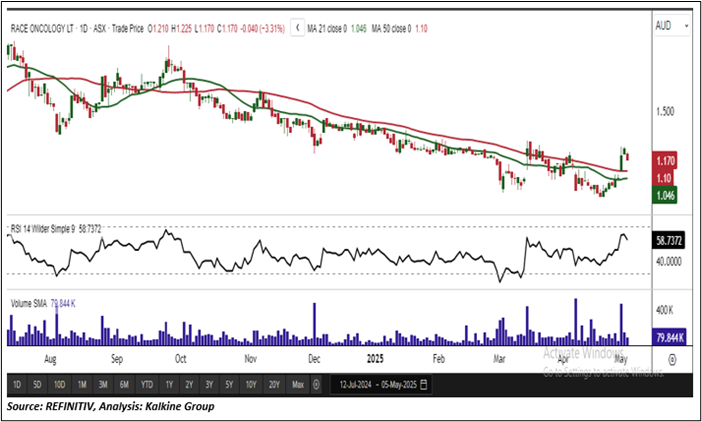Select the 10D time range button

click(59, 384)
